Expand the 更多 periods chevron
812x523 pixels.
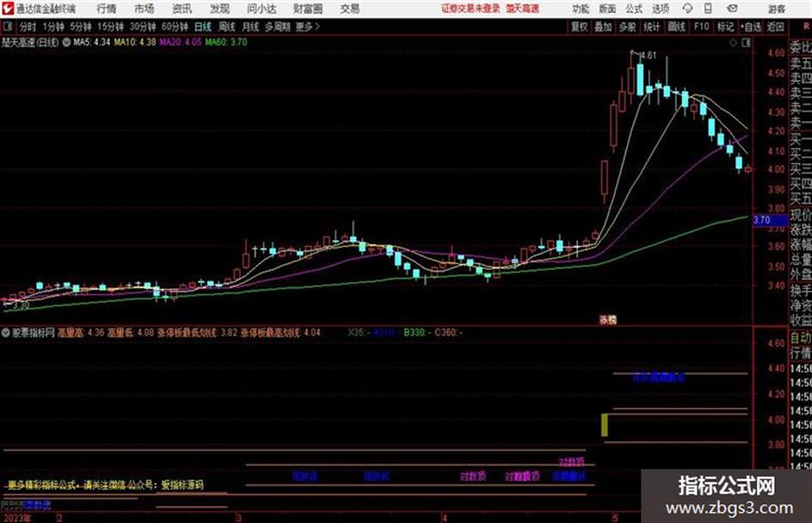tap(308, 27)
